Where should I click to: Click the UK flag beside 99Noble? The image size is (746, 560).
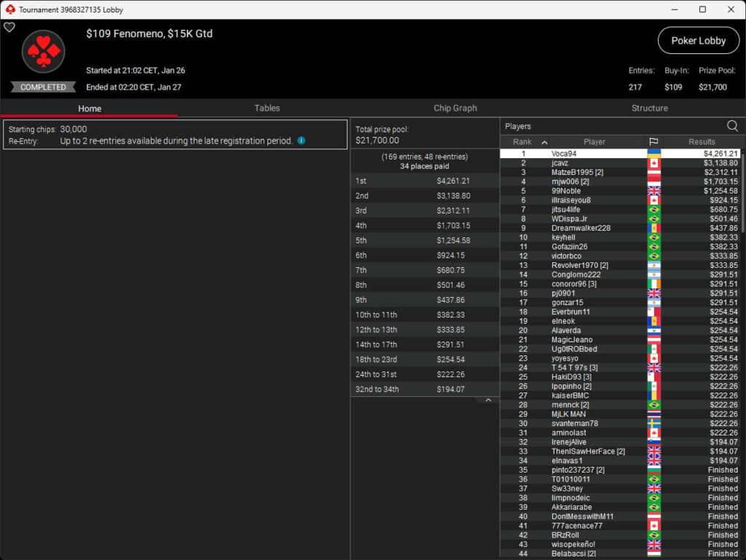click(653, 191)
